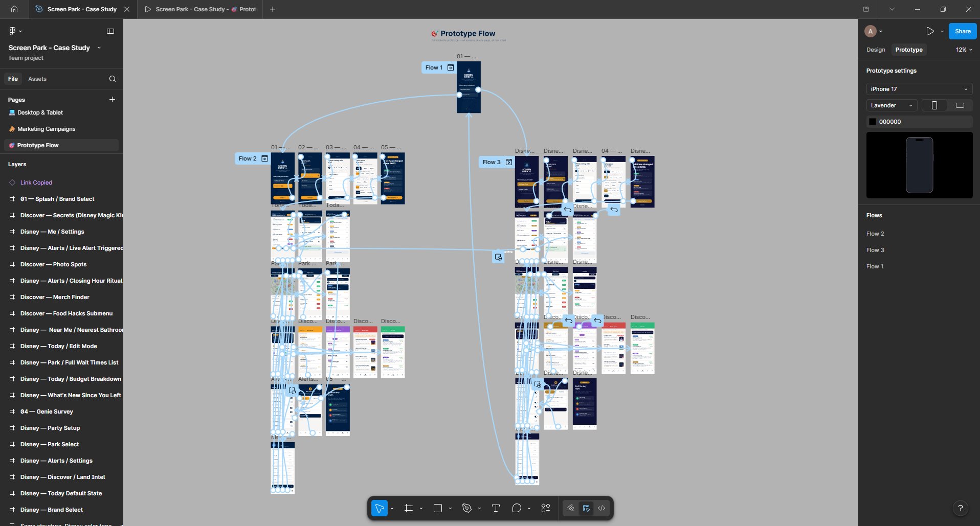
Task: Select Disney — Today Default State layer
Action: (61, 493)
